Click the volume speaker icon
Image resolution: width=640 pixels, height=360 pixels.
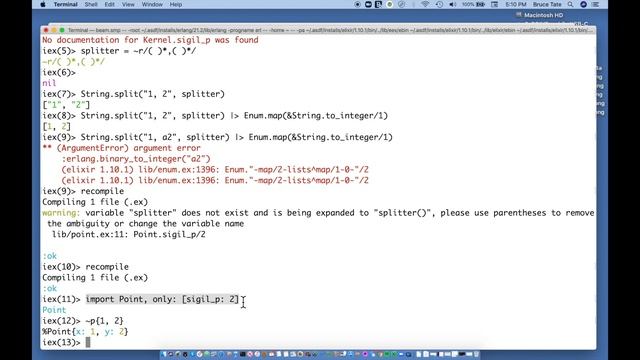452,4
